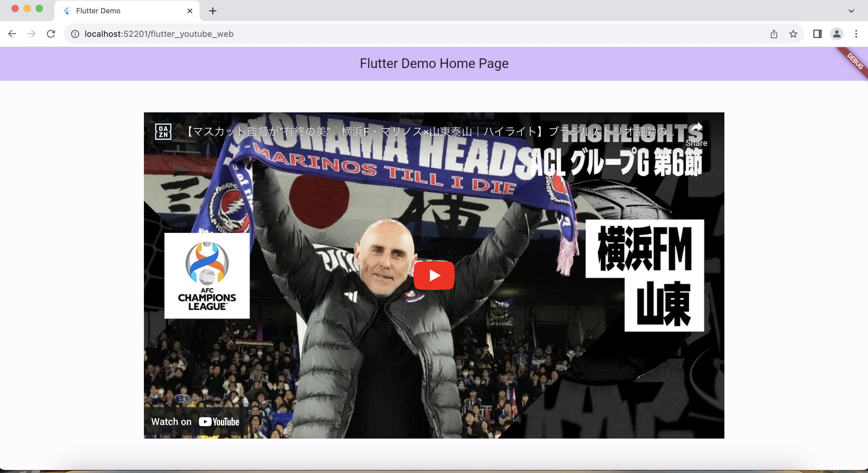868x473 pixels.
Task: Bookmark the page with the star icon
Action: pos(793,34)
